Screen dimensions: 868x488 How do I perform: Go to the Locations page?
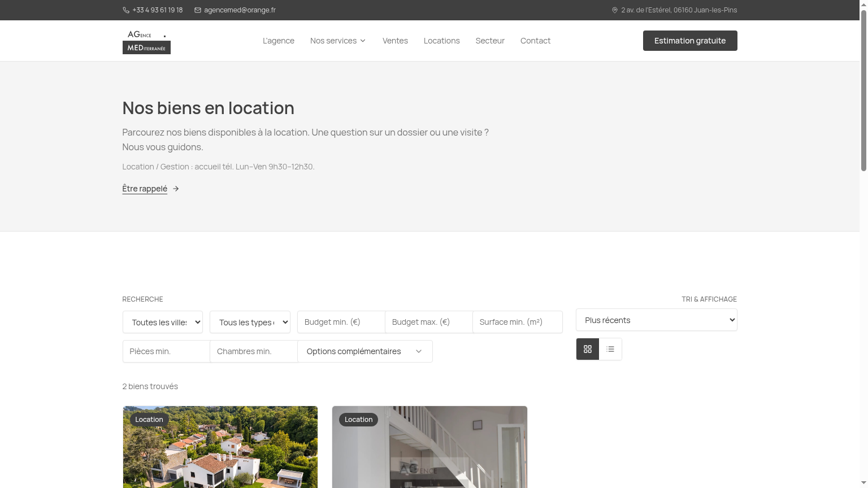click(x=442, y=41)
